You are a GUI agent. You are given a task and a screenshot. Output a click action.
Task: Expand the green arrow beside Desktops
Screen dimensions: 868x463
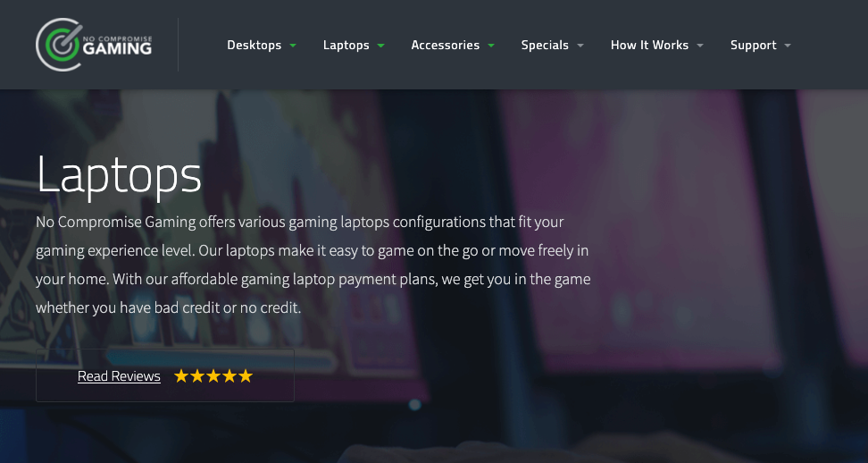pyautogui.click(x=293, y=46)
